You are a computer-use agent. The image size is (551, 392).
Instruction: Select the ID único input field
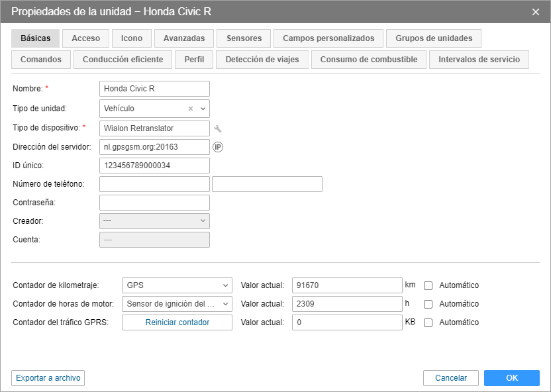(x=154, y=166)
